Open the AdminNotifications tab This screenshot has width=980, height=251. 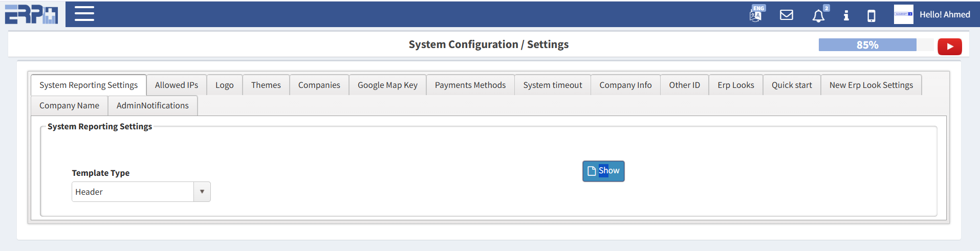pyautogui.click(x=153, y=105)
